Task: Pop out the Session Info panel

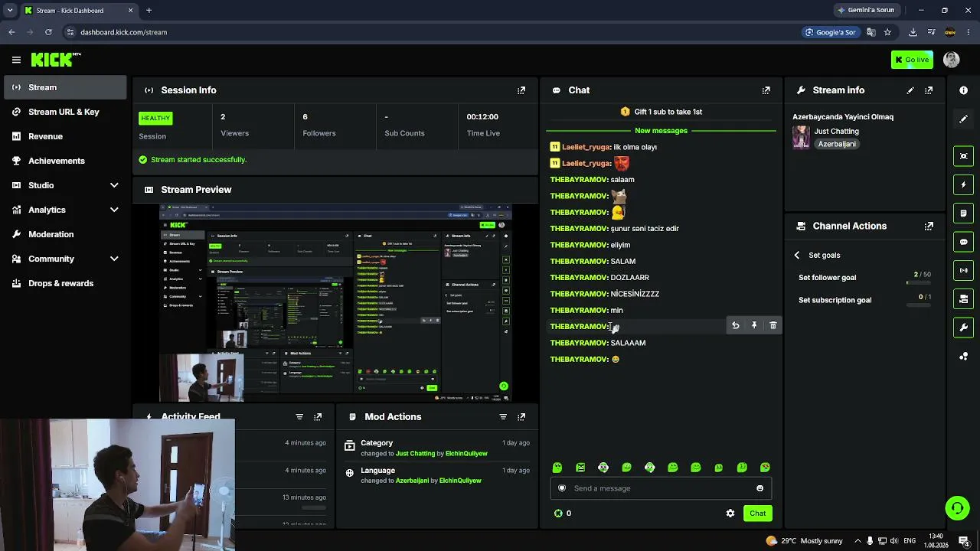Action: pos(521,90)
